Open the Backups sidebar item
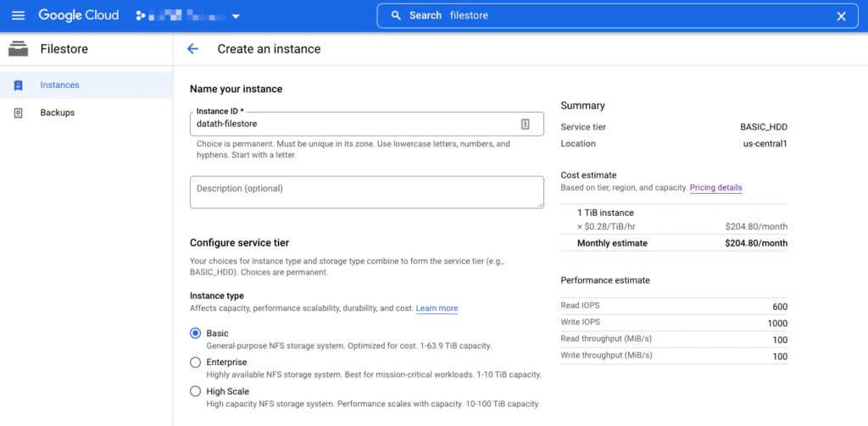This screenshot has height=426, width=868. pos(86,113)
